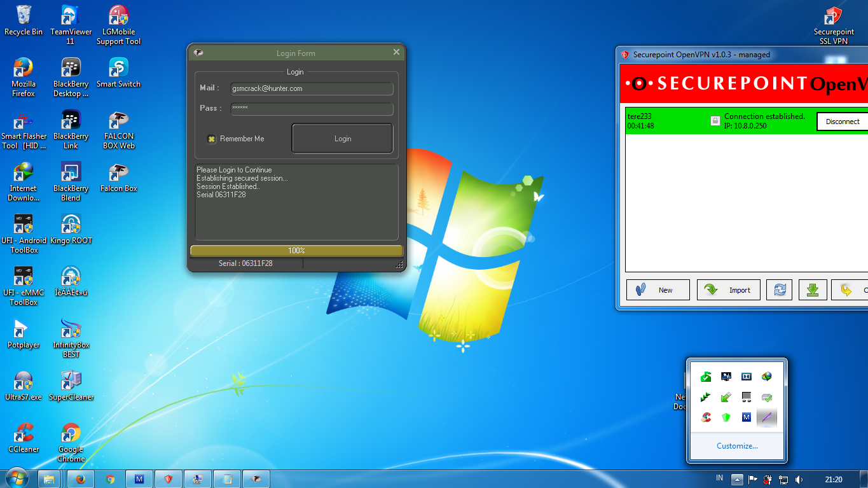
Task: Switch to Firefox on the taskbar
Action: tap(80, 479)
